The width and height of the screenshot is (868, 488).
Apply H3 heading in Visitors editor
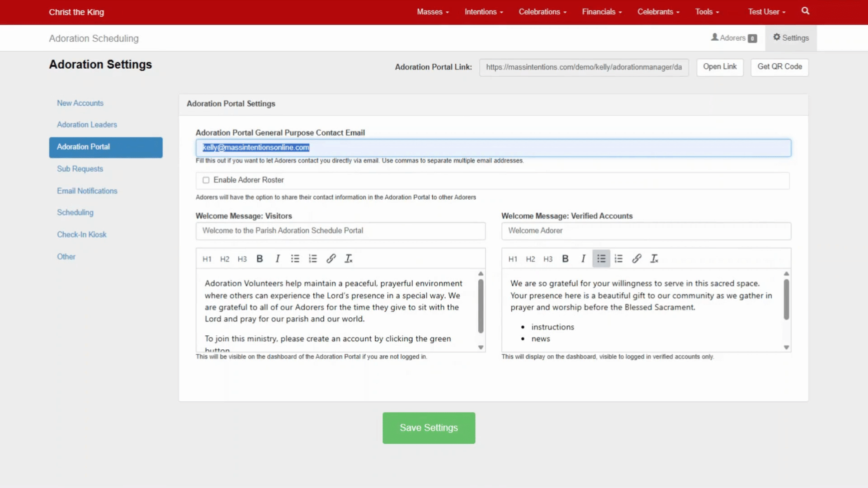point(242,259)
